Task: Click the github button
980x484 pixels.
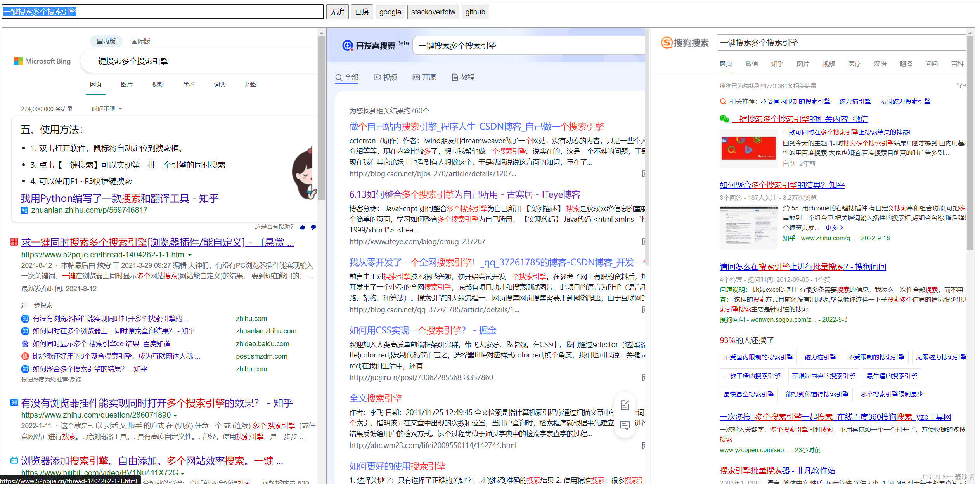Action: (475, 12)
